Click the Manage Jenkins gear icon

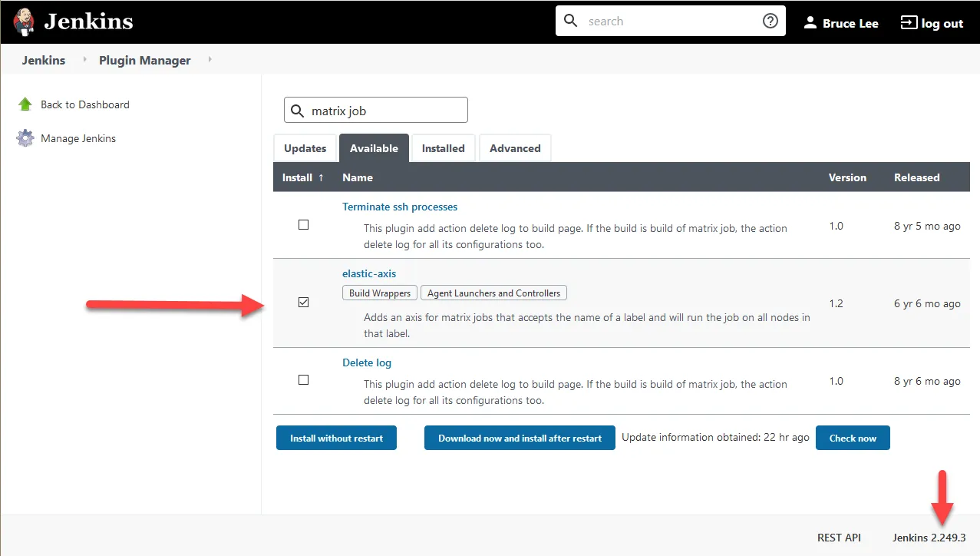(x=25, y=138)
